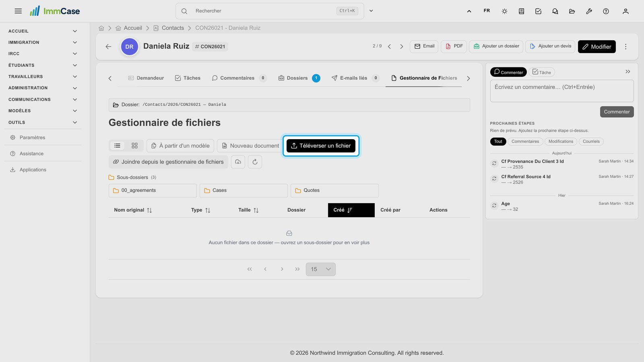The width and height of the screenshot is (644, 362).
Task: Go to previous contact arrow
Action: coord(389,47)
